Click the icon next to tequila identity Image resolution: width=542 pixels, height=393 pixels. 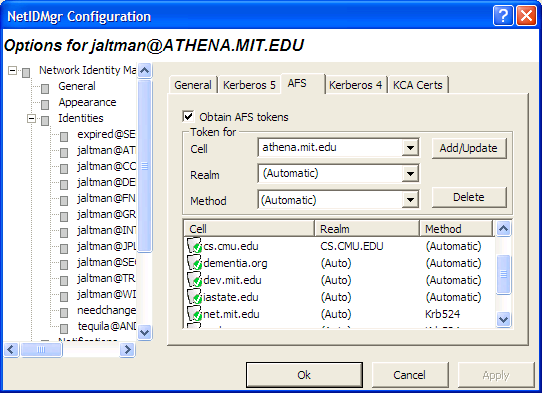click(64, 328)
